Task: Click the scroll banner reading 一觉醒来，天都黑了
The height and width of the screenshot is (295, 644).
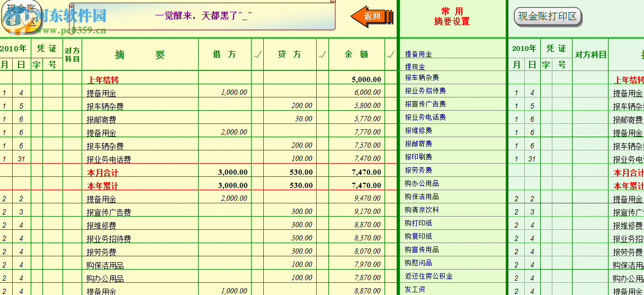Action: (x=203, y=15)
